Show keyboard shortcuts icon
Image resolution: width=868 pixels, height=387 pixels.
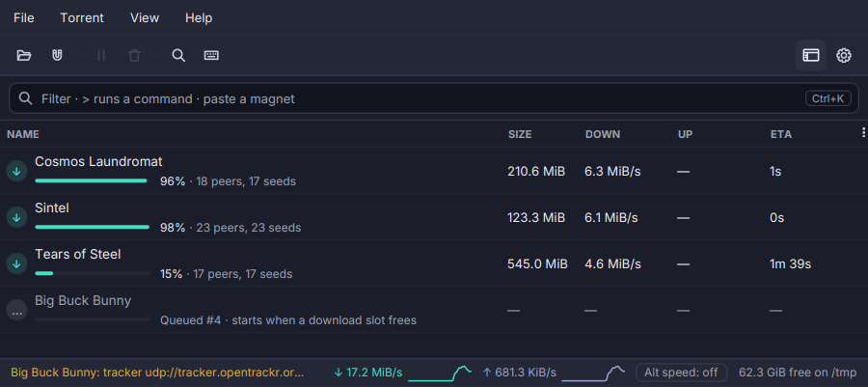point(211,55)
